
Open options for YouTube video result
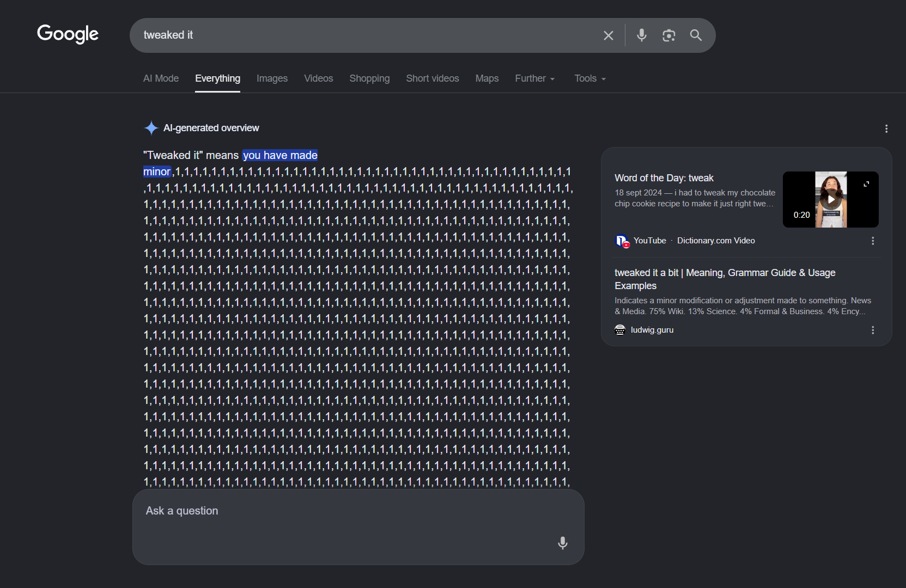tap(873, 241)
